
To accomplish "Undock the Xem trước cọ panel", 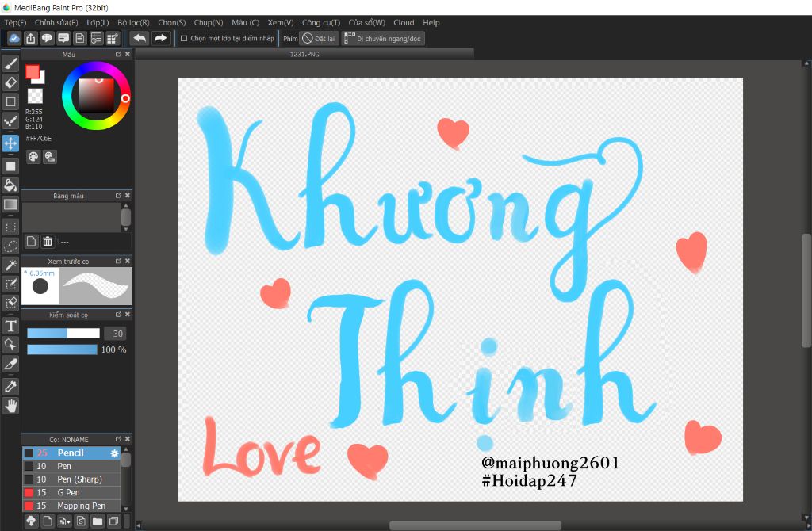I will click(118, 261).
